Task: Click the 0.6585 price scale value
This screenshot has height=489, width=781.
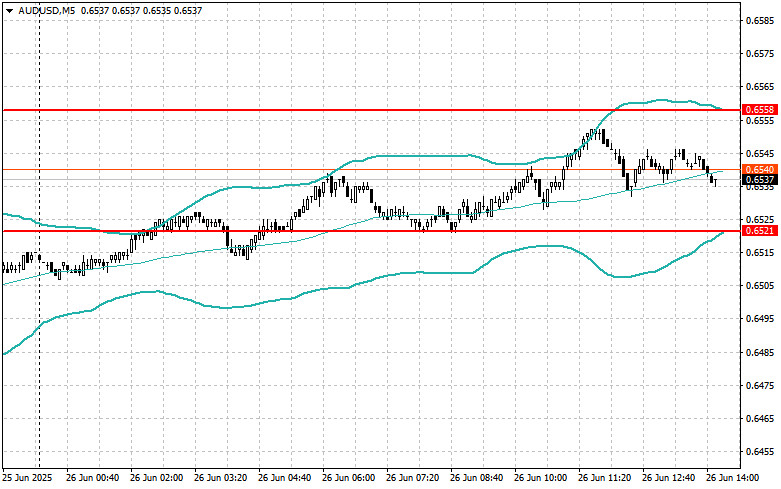Action: tap(760, 20)
